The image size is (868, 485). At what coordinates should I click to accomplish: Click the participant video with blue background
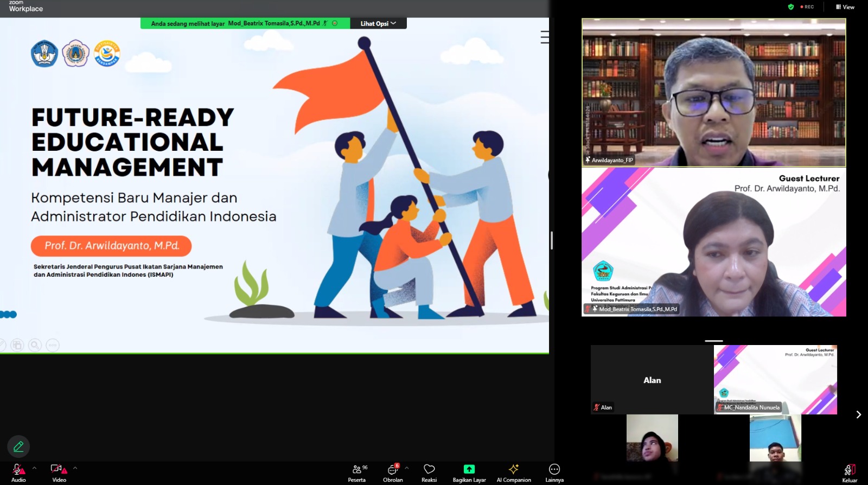[775, 438]
